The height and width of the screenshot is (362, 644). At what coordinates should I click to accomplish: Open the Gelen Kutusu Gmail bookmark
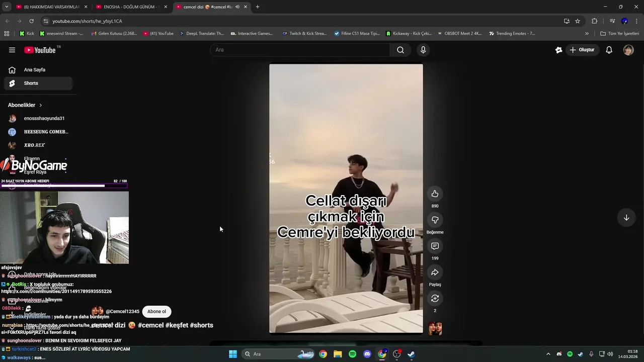(114, 34)
